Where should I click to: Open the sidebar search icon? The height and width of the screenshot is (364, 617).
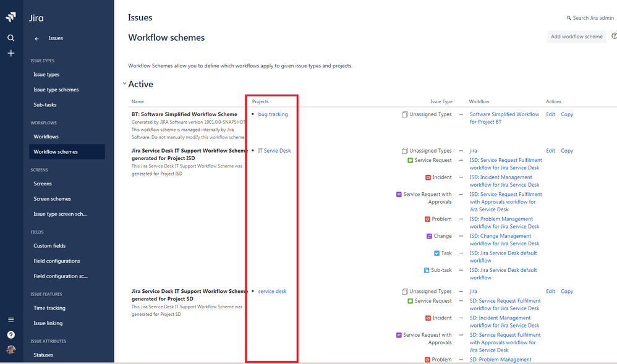point(11,38)
